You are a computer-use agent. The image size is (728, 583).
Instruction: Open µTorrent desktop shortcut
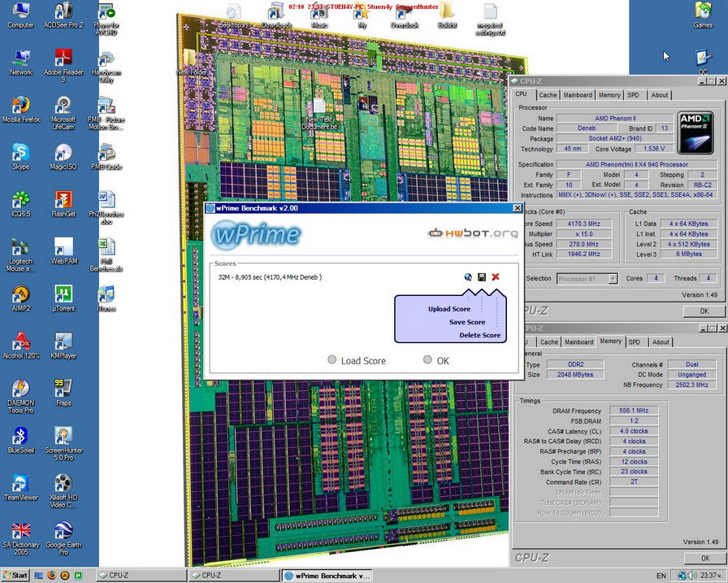click(x=63, y=298)
